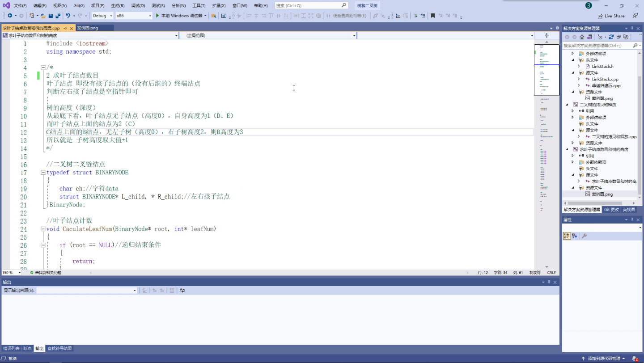Toggle word wrap icon in Output panel
The width and height of the screenshot is (644, 363).
[x=182, y=291]
